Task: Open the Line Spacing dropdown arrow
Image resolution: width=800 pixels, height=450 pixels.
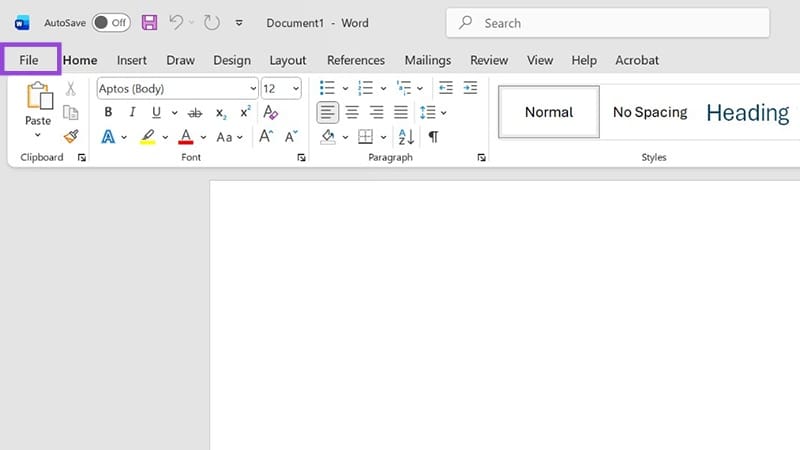Action: pyautogui.click(x=443, y=113)
